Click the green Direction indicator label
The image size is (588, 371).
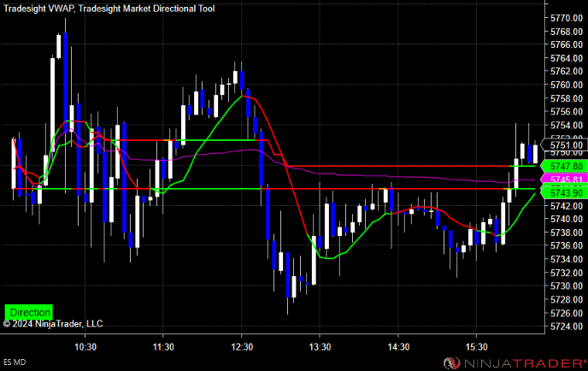pyautogui.click(x=29, y=312)
